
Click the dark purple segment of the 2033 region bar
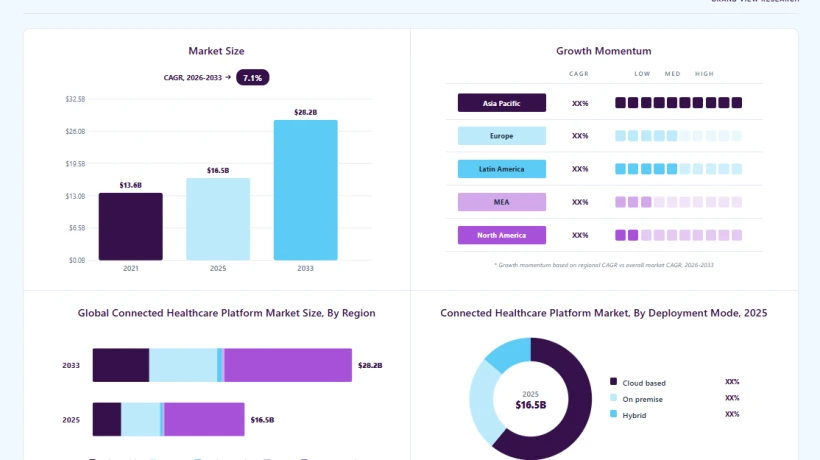coord(121,365)
